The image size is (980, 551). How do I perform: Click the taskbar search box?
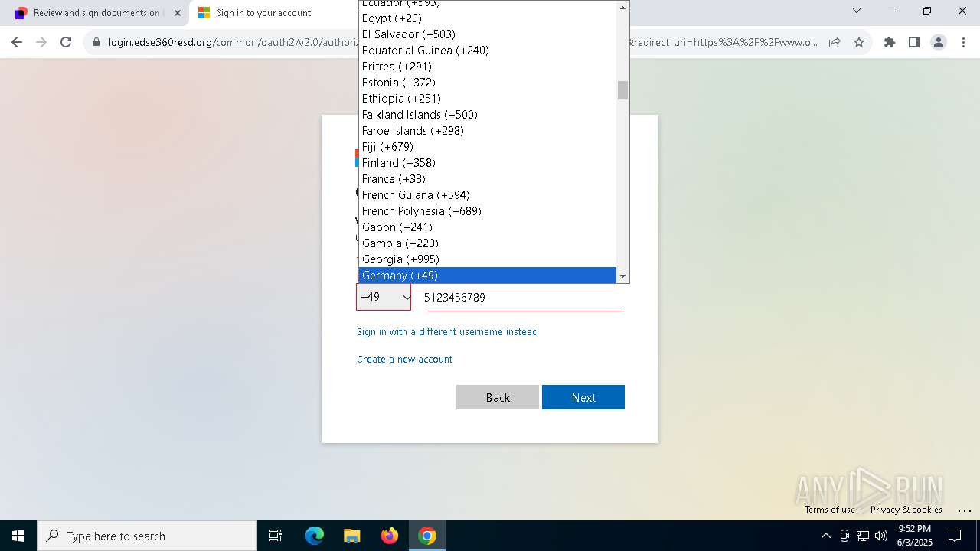[x=147, y=536]
